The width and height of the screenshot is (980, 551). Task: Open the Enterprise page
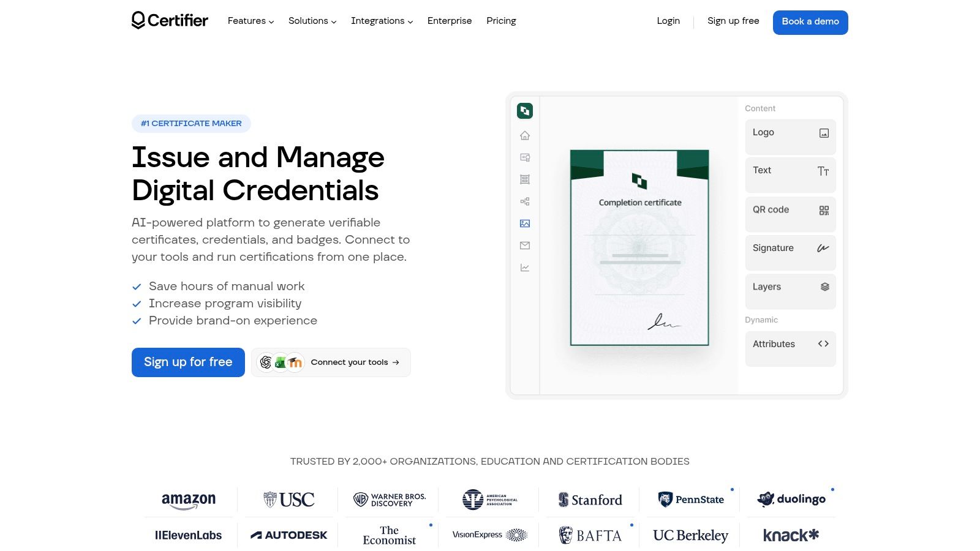pyautogui.click(x=450, y=21)
